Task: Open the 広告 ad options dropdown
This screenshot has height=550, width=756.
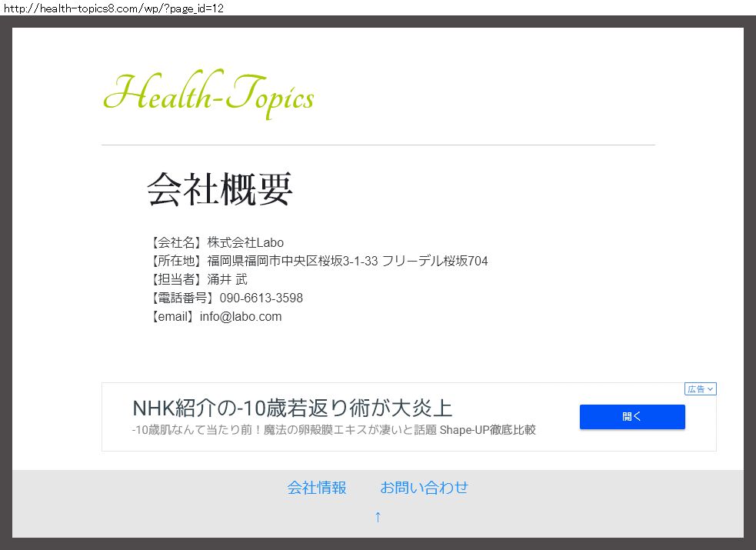Action: [700, 389]
